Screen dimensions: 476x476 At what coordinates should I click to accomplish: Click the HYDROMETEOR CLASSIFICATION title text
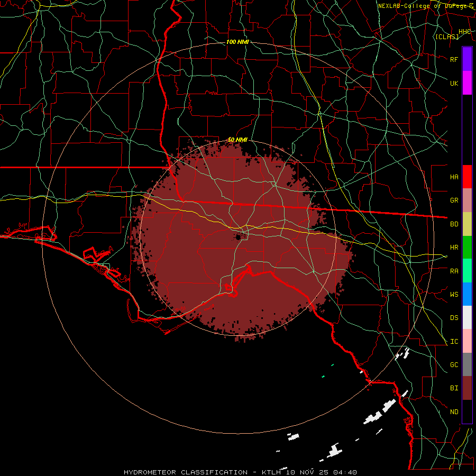[186, 472]
